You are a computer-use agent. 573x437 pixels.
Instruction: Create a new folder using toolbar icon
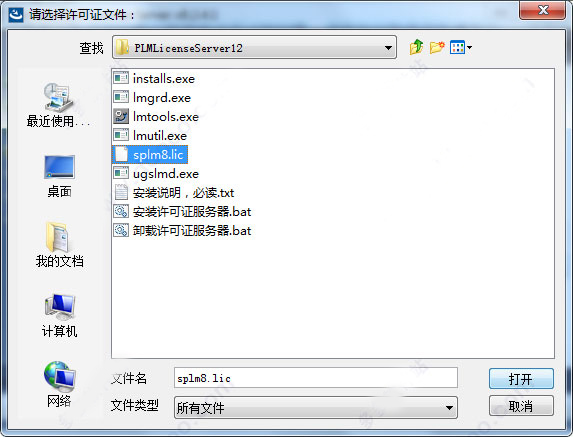coord(437,47)
